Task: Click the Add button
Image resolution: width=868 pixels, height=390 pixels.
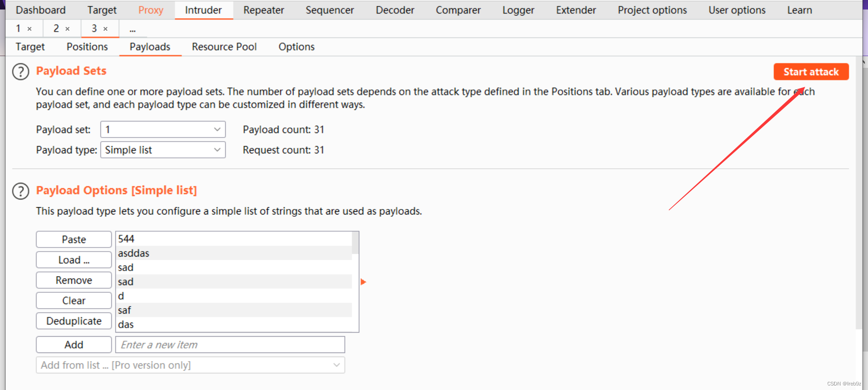Action: click(74, 345)
